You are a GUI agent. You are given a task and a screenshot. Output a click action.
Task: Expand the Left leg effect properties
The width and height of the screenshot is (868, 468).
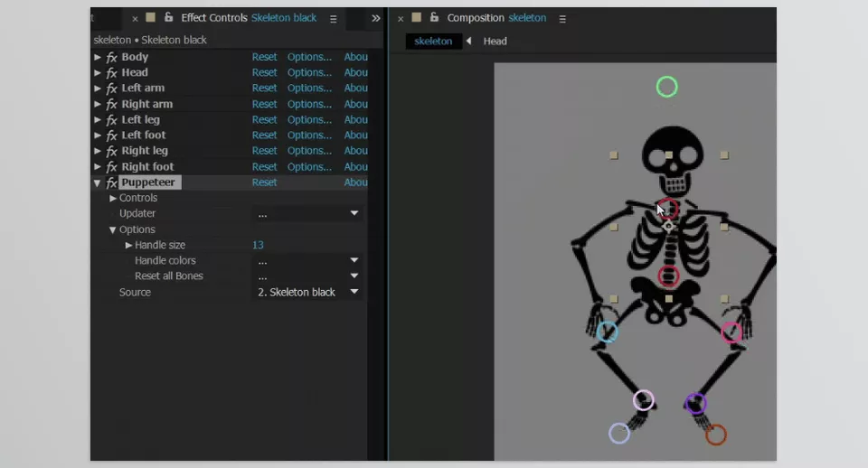point(98,119)
